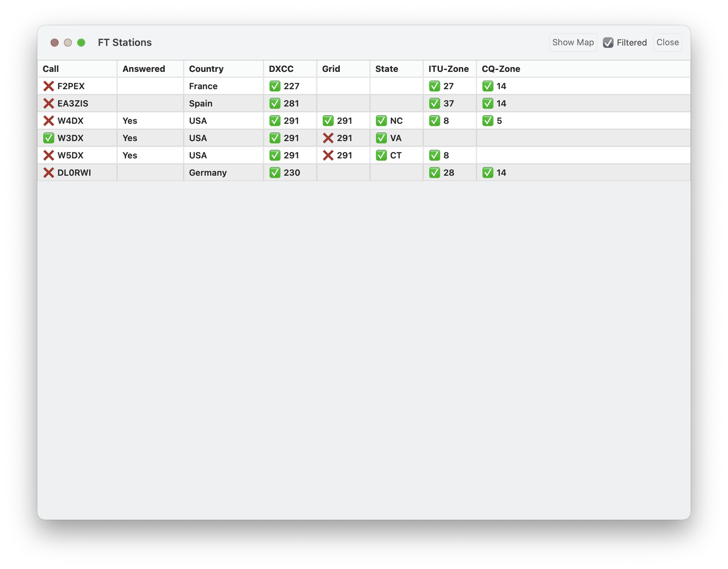Click the green check beside state NC
Image resolution: width=728 pixels, height=569 pixels.
(381, 121)
